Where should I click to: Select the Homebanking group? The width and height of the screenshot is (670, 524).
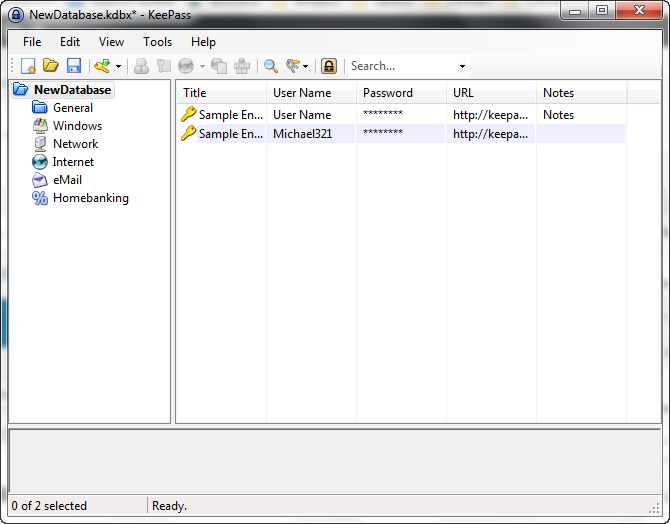tap(90, 198)
